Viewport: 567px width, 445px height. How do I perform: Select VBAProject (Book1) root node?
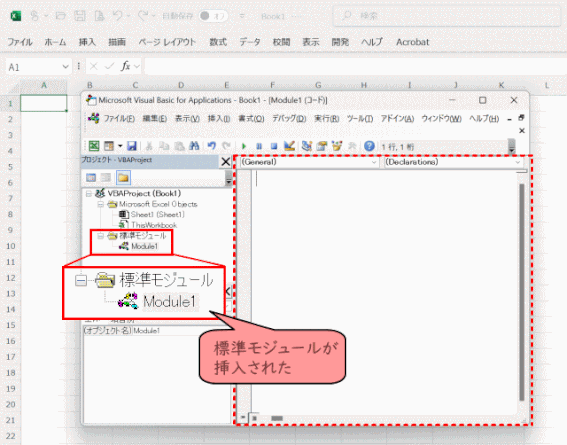click(x=144, y=193)
